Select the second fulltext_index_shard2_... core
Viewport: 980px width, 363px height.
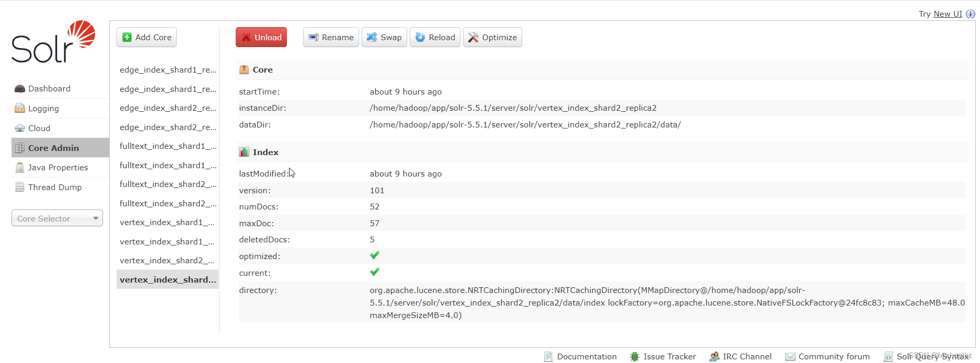[x=168, y=204]
